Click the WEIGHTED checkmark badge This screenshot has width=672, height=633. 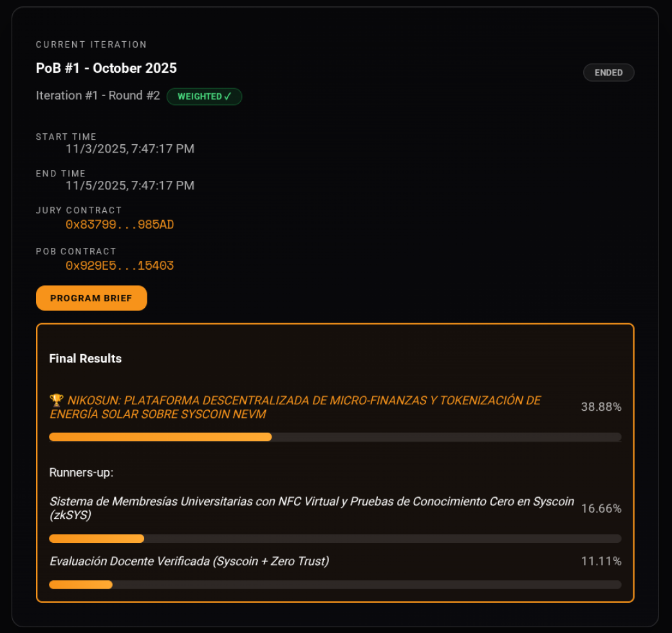[204, 97]
